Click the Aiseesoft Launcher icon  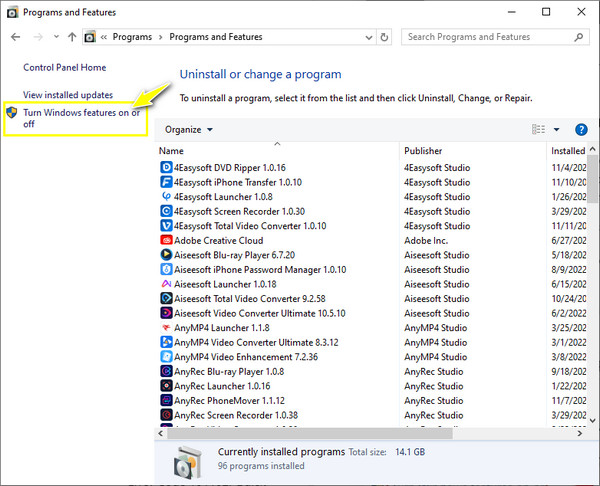tap(166, 284)
